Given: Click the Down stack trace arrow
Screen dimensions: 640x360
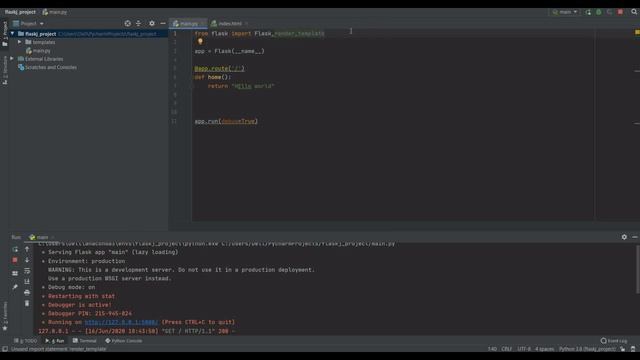Looking at the screenshot, I should click(x=27, y=260).
